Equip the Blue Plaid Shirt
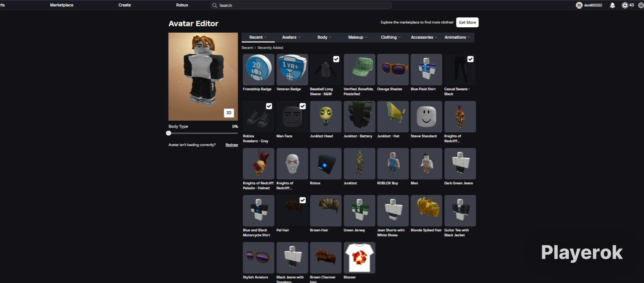This screenshot has width=644, height=283. [426, 69]
